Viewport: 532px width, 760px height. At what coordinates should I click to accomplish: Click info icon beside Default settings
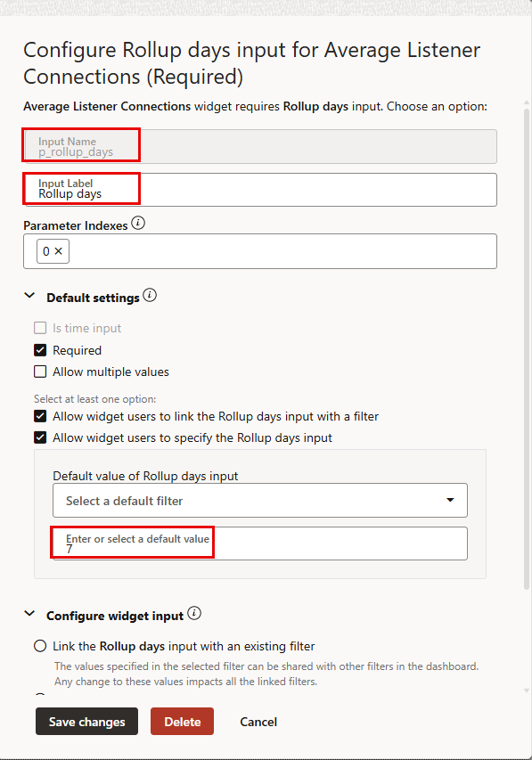click(x=150, y=295)
